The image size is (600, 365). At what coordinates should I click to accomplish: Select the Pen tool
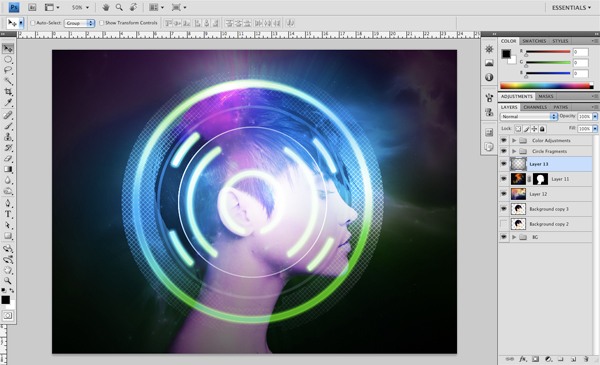[8, 203]
